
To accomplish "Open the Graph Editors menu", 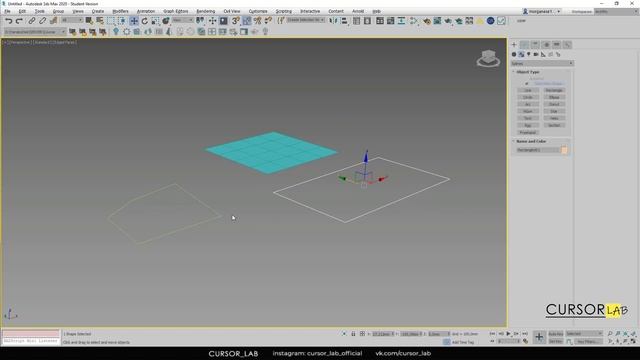I will coord(176,11).
